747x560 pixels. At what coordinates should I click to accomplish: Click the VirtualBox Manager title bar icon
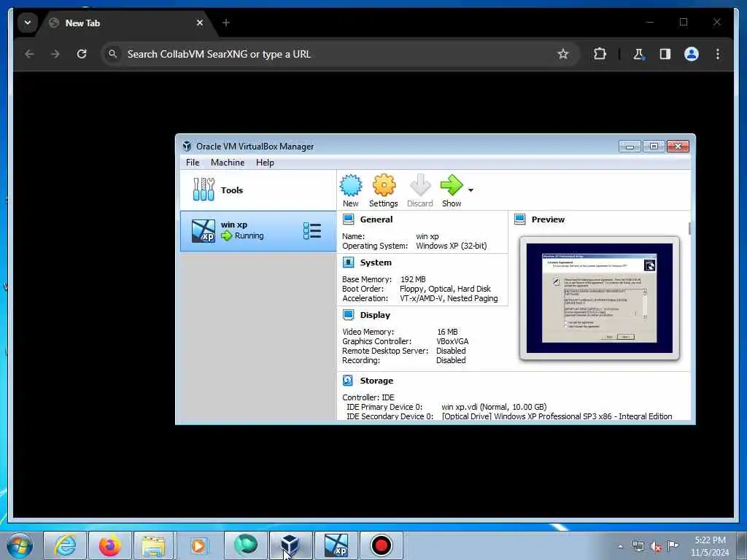point(187,146)
